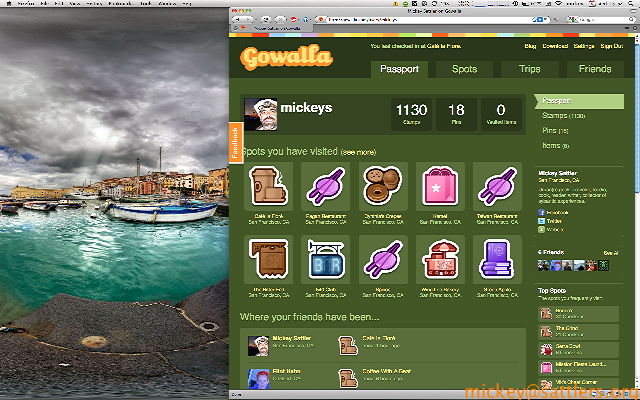
Task: Click the Twitter icon in profile sidebar
Action: [541, 221]
